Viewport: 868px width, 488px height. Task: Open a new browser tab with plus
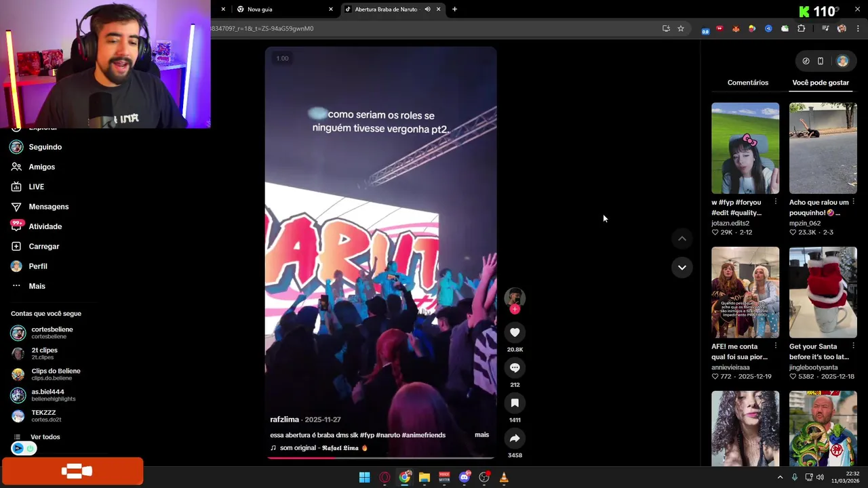(x=454, y=9)
